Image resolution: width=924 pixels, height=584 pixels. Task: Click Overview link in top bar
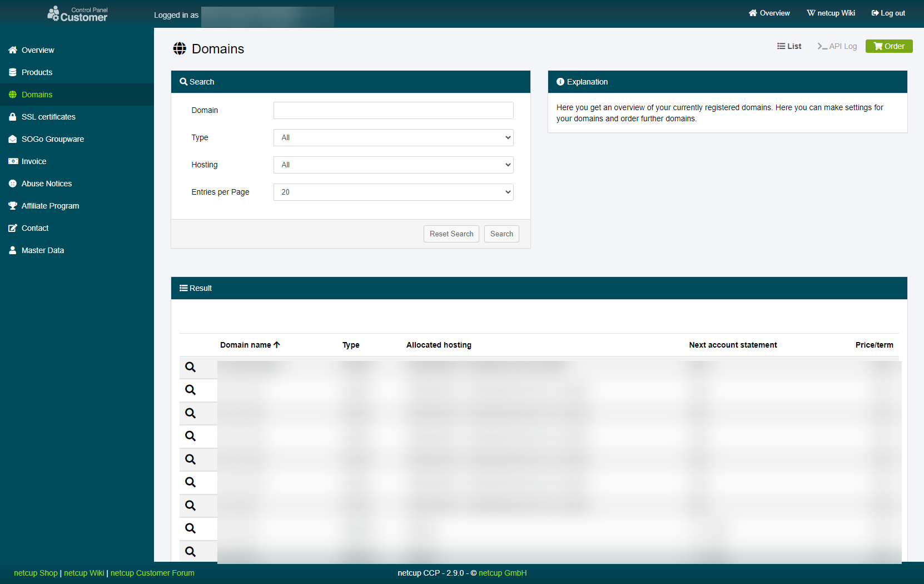coord(769,13)
